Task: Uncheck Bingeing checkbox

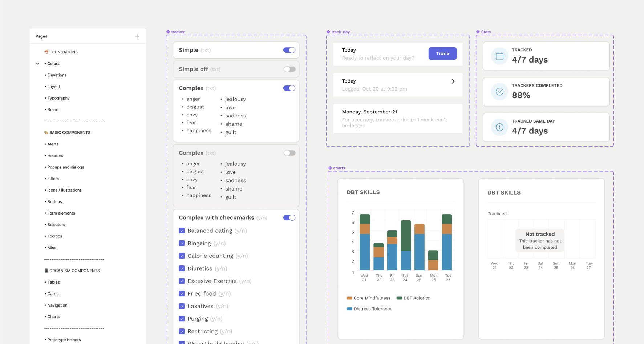Action: click(182, 243)
